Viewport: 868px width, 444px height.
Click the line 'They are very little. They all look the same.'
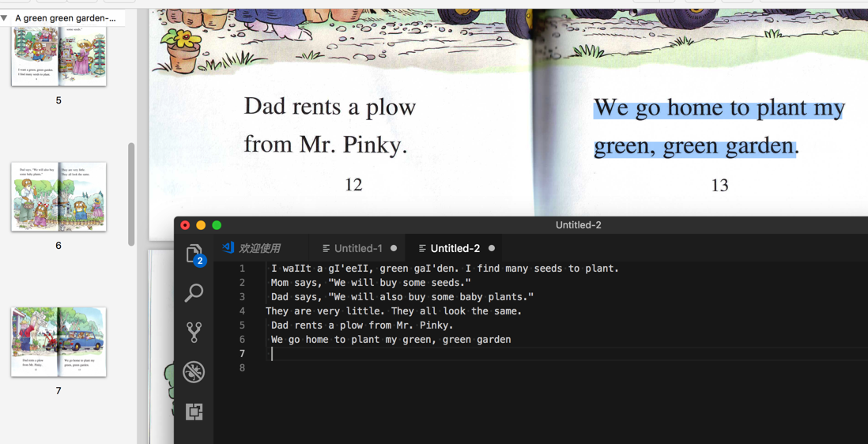(394, 310)
